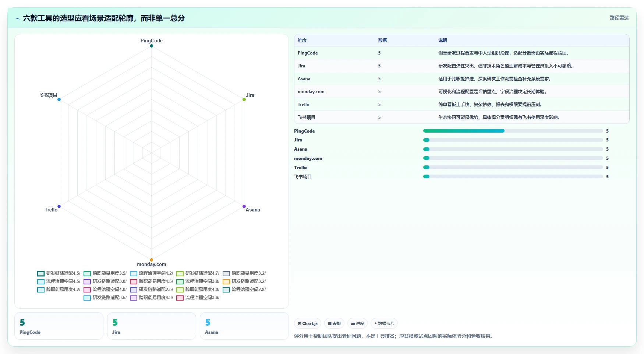
Task: Toggle legend series 流程治理空间4.2/
Action: click(x=151, y=273)
